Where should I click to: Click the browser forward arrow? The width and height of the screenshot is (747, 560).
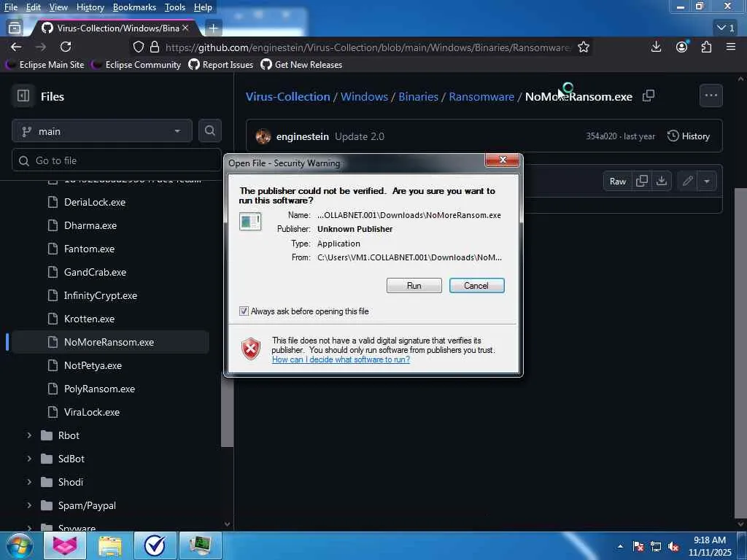(x=41, y=47)
